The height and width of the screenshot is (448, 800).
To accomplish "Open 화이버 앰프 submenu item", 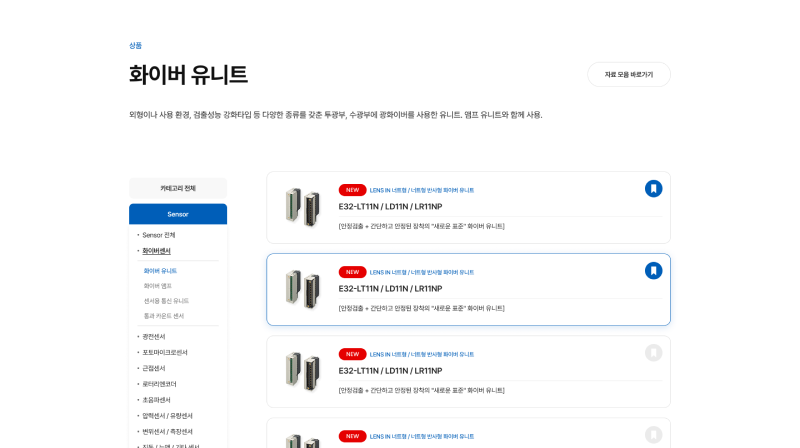I will 158,286.
